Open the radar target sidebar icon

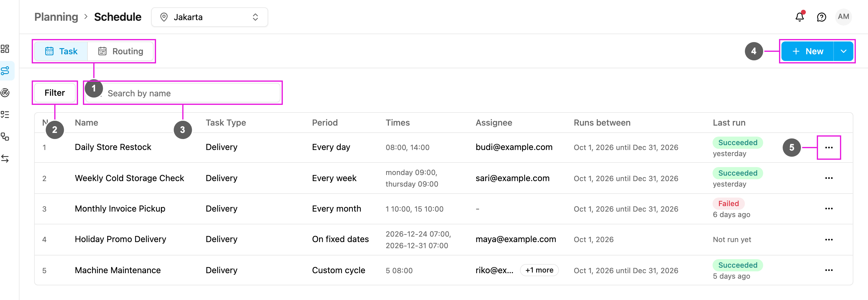pyautogui.click(x=5, y=93)
